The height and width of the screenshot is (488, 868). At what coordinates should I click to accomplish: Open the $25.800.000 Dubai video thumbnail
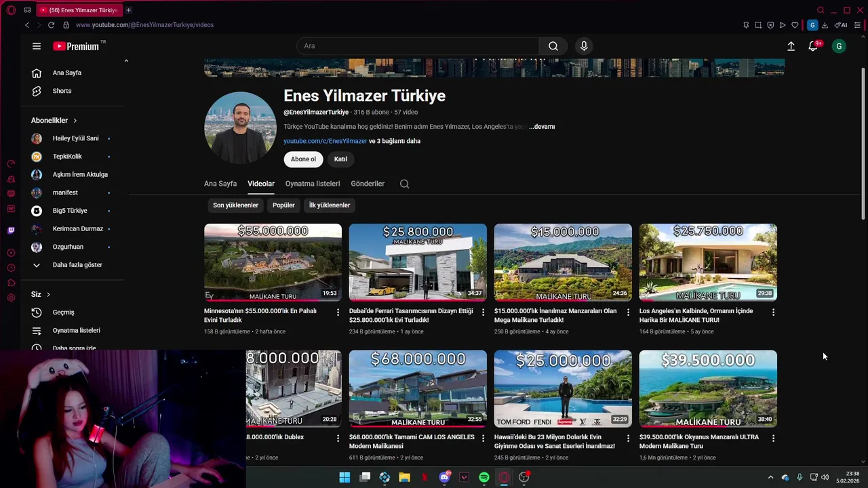(418, 262)
